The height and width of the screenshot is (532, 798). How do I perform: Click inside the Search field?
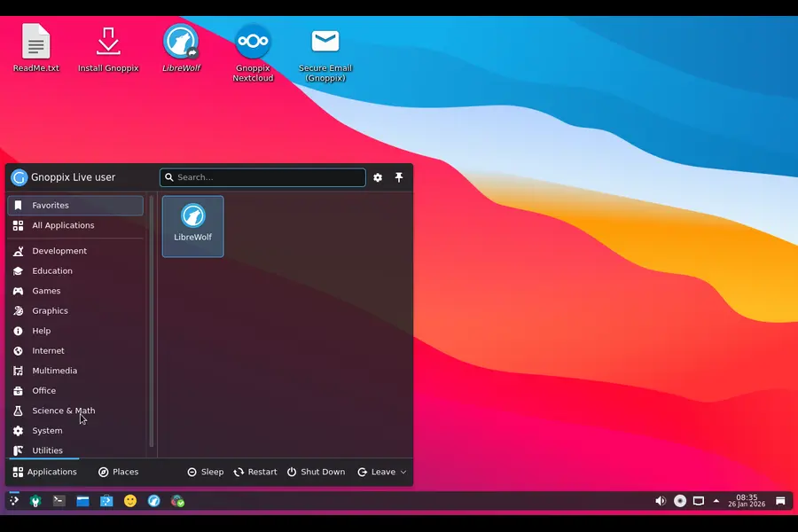pyautogui.click(x=262, y=177)
